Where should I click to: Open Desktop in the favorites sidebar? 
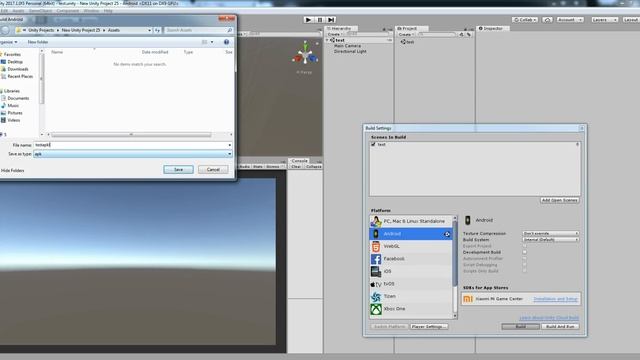click(15, 62)
